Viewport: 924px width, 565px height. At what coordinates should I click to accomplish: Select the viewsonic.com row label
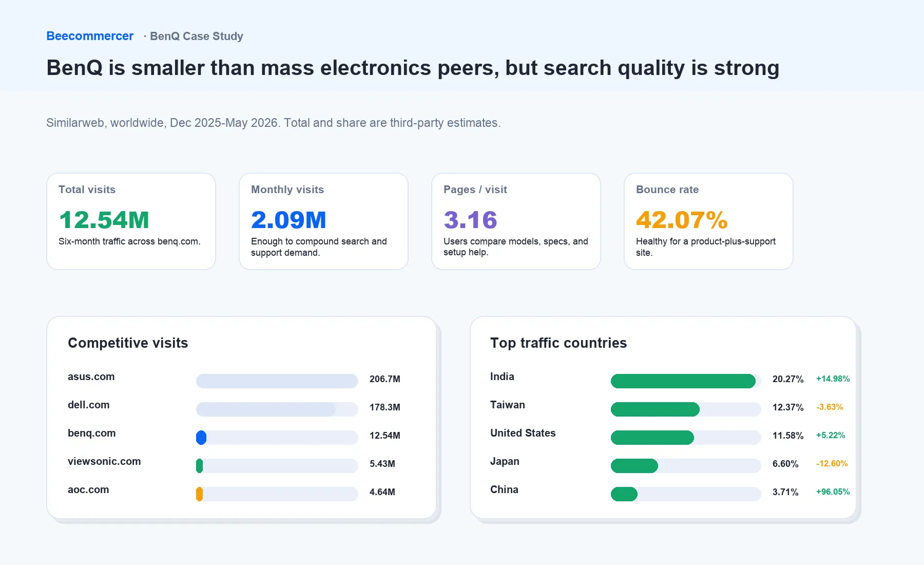point(104,461)
